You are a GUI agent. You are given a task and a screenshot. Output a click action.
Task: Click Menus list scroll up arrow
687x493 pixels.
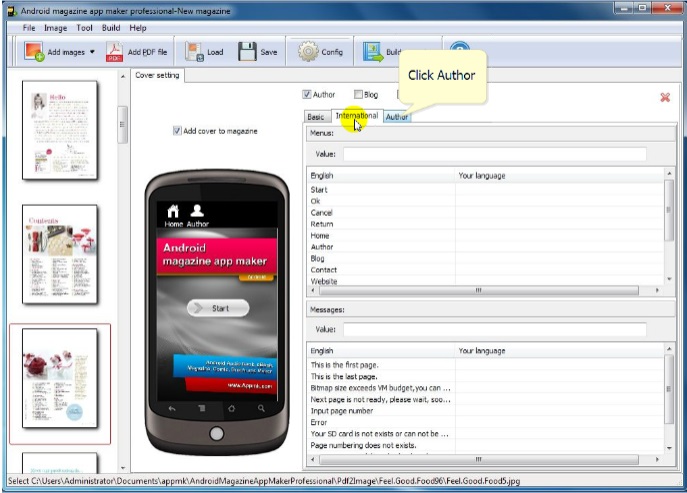[669, 174]
